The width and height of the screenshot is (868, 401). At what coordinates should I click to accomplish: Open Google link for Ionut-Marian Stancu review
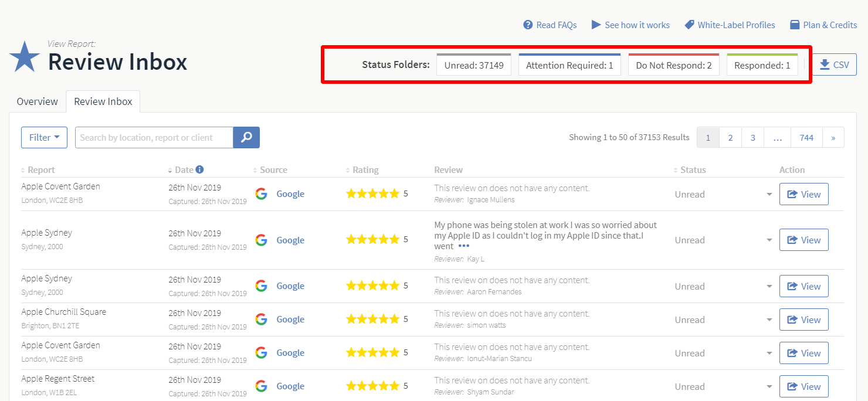[290, 353]
